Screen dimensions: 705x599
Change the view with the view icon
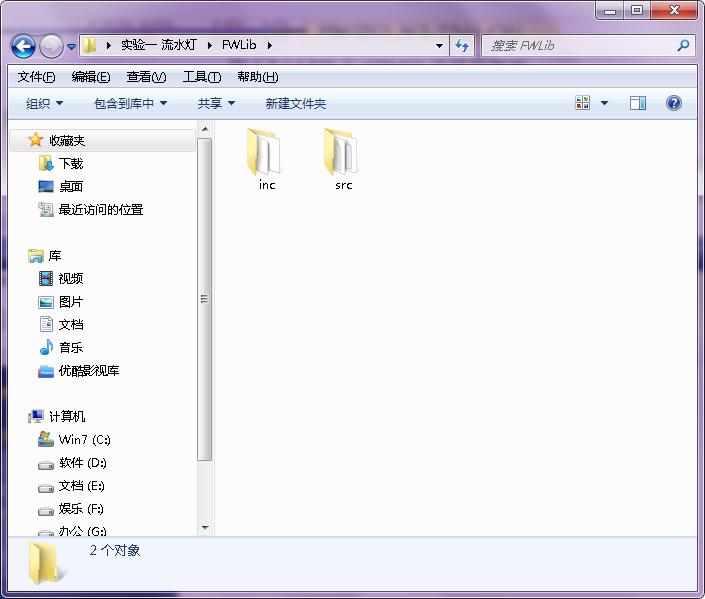[583, 103]
